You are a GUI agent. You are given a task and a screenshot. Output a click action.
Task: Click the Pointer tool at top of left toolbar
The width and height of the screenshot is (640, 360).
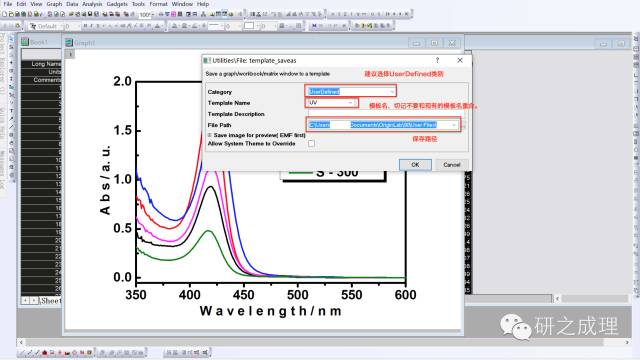(x=11, y=39)
